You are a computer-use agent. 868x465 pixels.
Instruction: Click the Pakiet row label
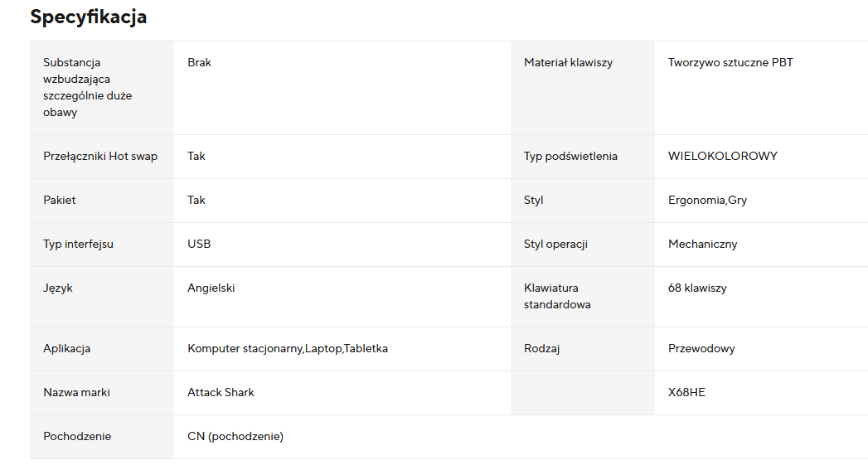tap(60, 200)
